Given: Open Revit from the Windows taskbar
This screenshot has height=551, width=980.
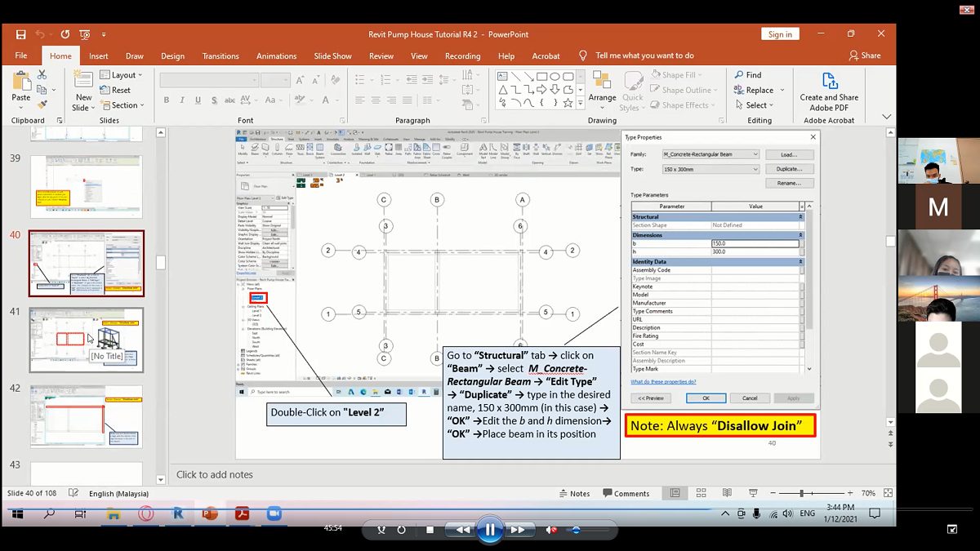Looking at the screenshot, I should click(x=178, y=513).
